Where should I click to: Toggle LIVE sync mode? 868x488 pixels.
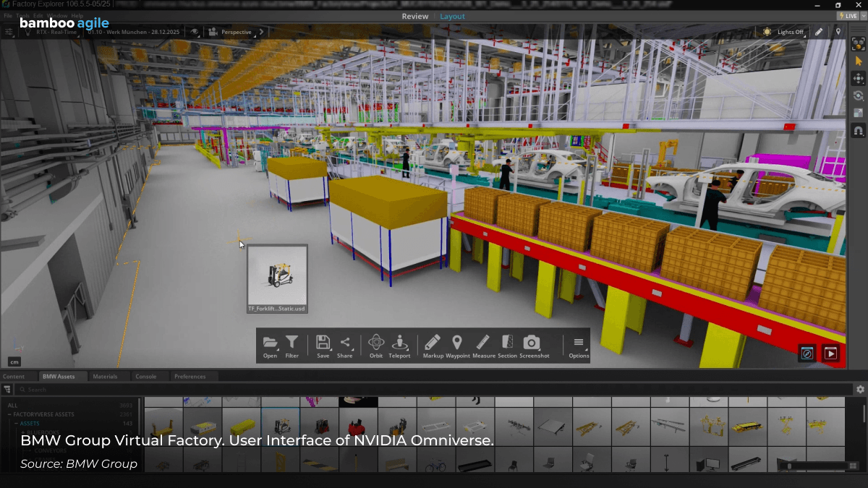[x=847, y=15]
